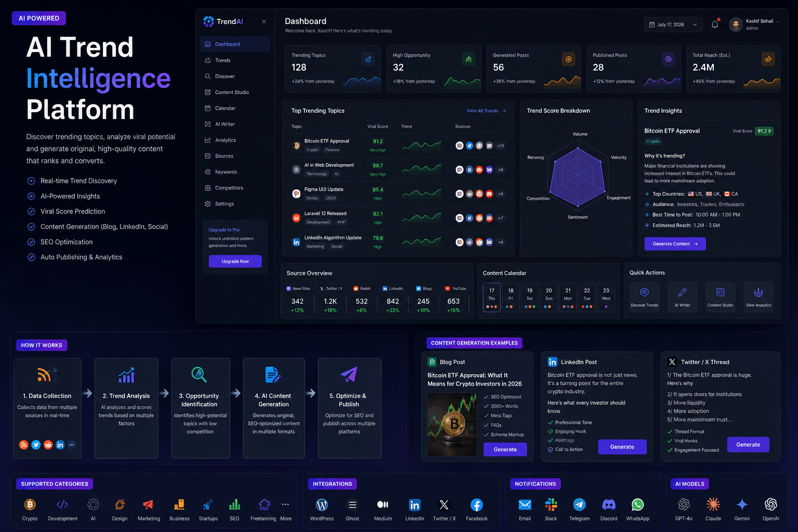Screen dimensions: 798x532
Task: Open Content Studio quick action
Action: 721,297
